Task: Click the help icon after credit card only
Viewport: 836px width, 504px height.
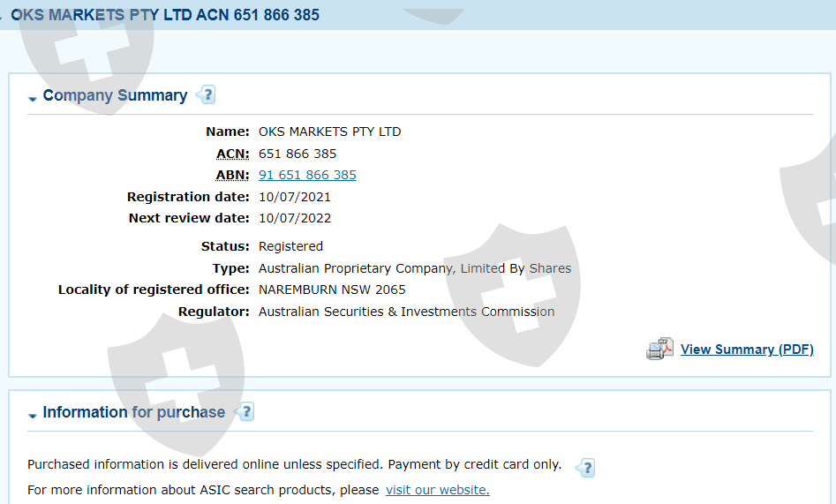Action: [x=584, y=468]
